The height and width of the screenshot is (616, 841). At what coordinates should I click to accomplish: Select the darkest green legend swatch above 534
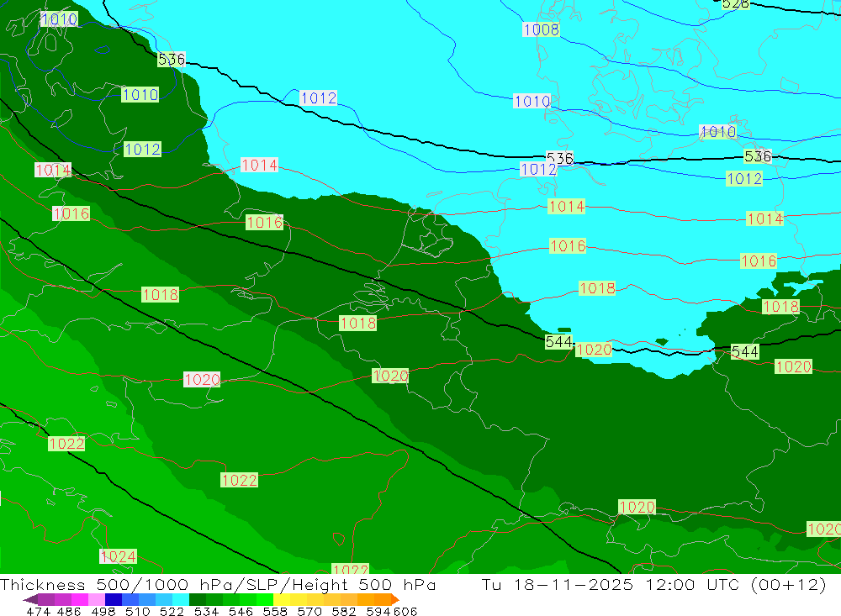point(198,599)
